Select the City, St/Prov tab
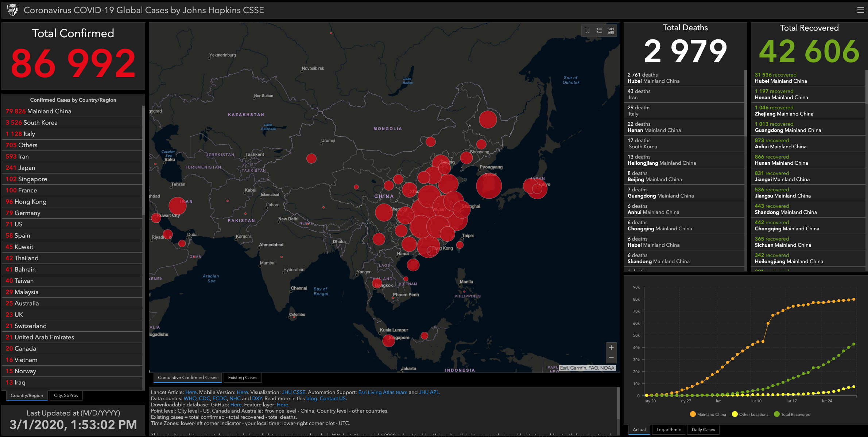This screenshot has width=868, height=437. pyautogui.click(x=66, y=395)
